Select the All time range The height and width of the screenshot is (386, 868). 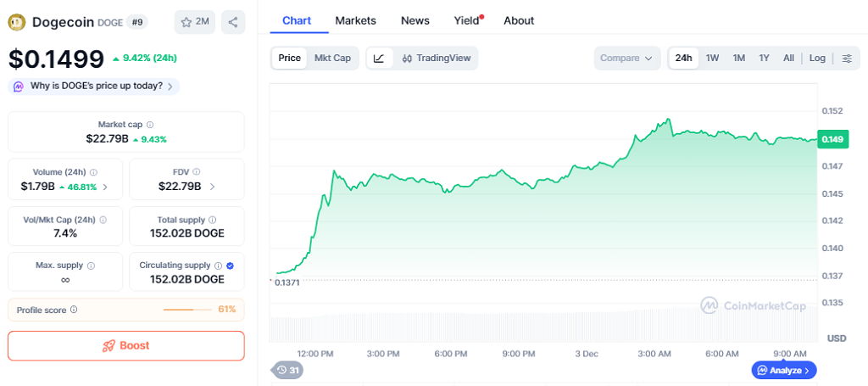(789, 59)
